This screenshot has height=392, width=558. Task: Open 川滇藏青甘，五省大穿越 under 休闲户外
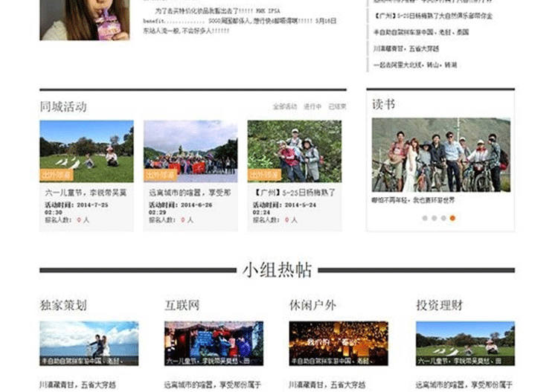(x=327, y=385)
